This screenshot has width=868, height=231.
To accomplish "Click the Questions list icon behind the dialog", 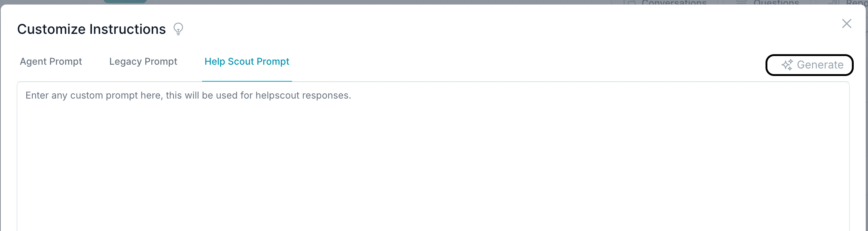I will [741, 2].
